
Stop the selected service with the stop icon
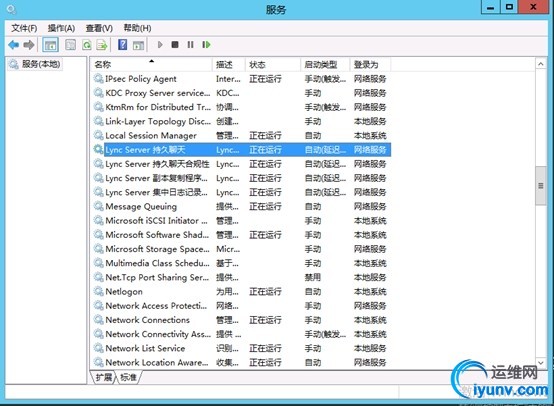175,45
